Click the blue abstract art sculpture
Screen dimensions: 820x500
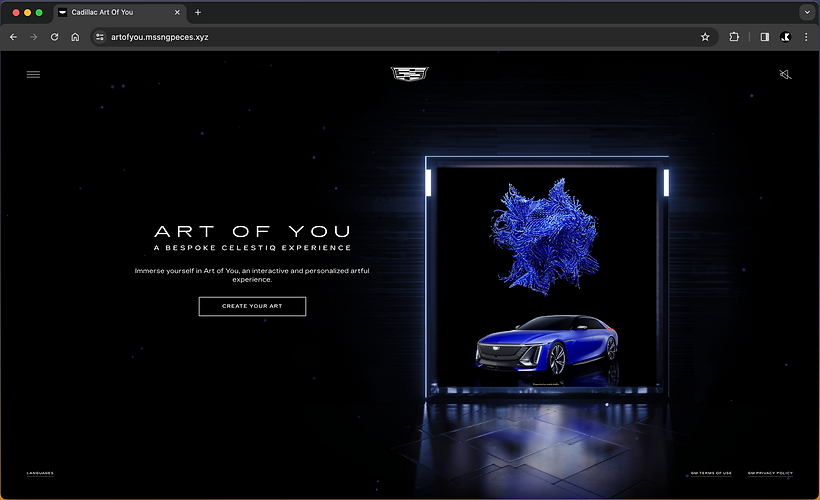click(x=545, y=236)
